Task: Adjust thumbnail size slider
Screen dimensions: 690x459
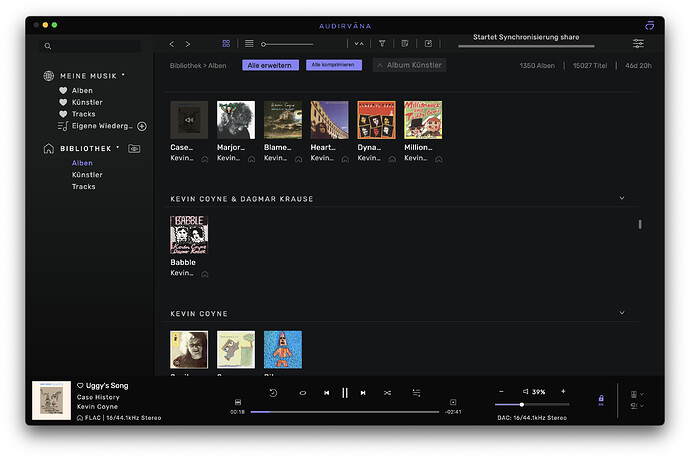Action: tap(287, 44)
